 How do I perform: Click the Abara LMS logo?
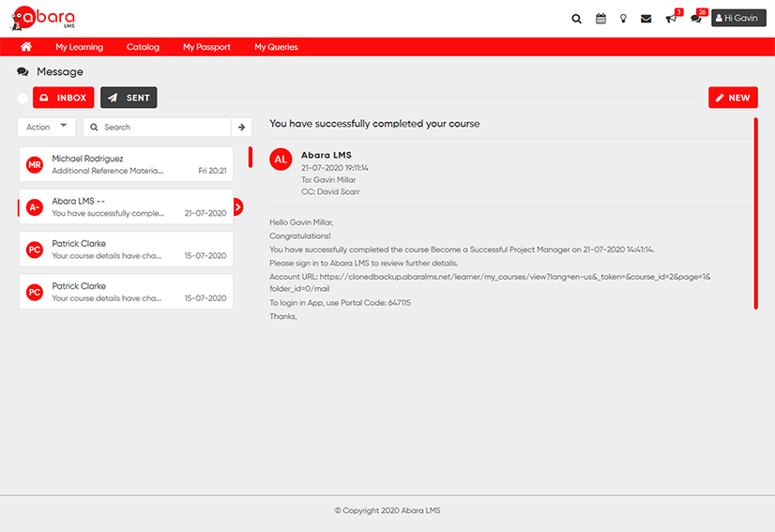coord(43,18)
